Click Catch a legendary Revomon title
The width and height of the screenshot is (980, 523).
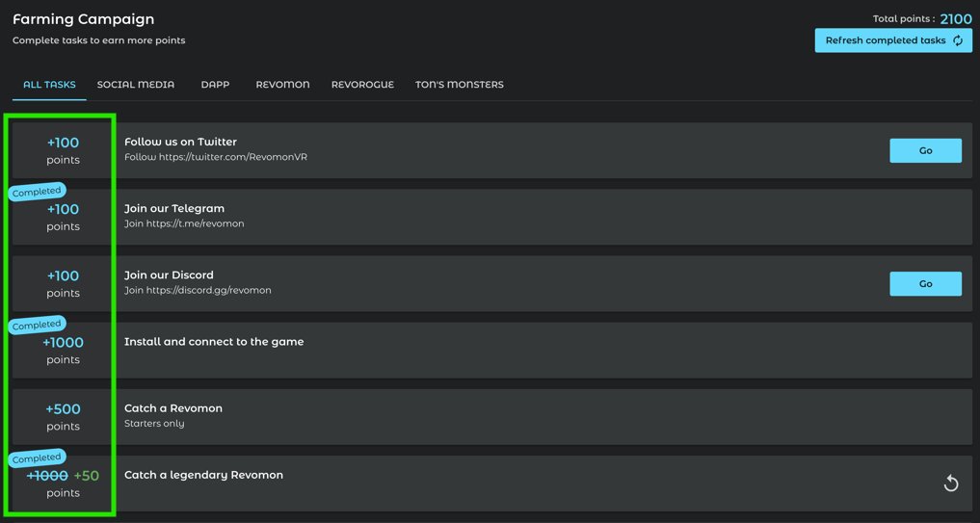[203, 475]
